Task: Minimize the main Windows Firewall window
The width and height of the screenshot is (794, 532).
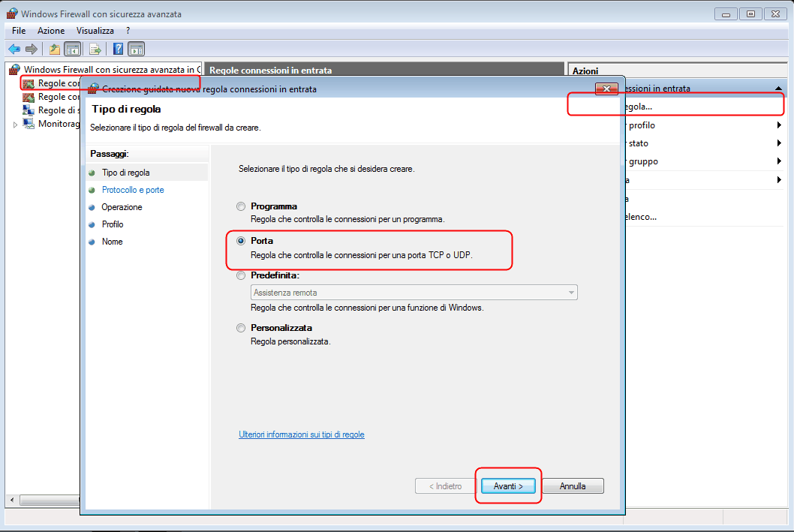Action: 726,14
